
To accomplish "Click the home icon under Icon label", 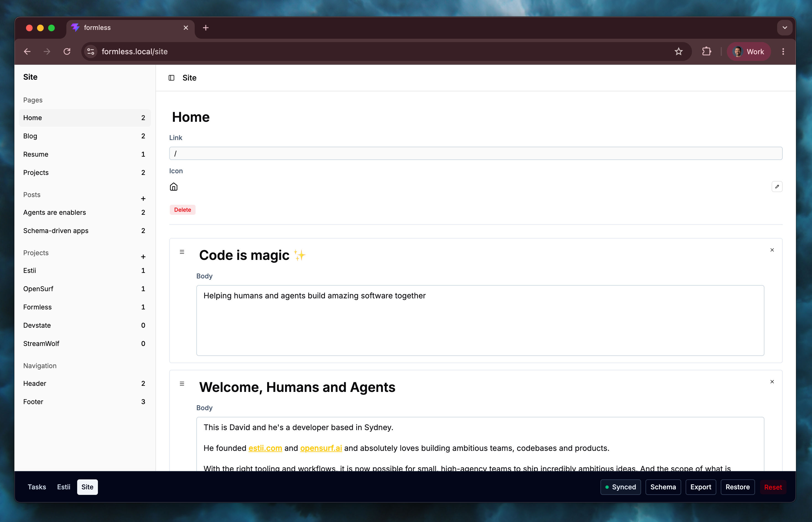I will 174,187.
